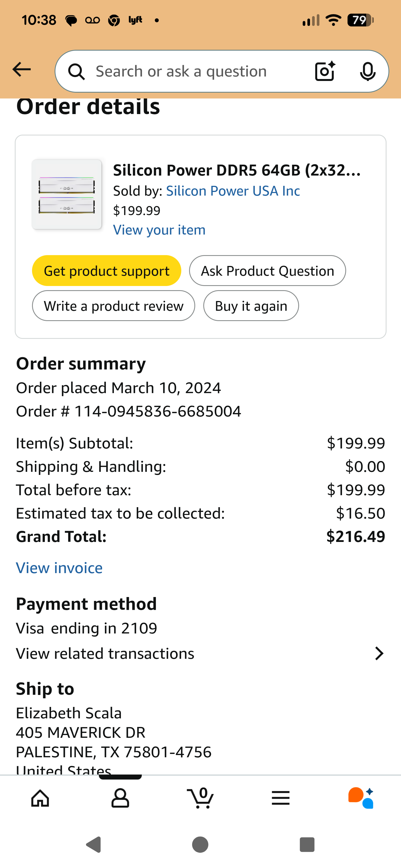
Task: Open the View invoice link
Action: coord(59,568)
